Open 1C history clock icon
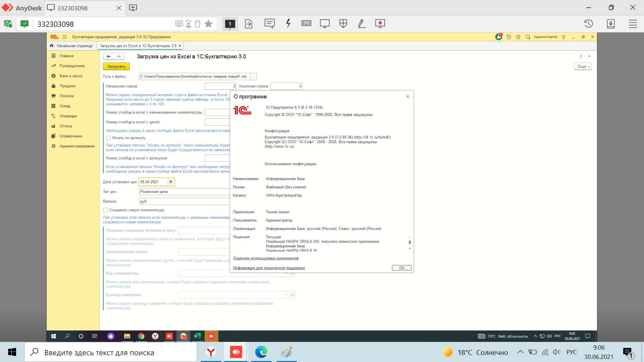 click(508, 37)
